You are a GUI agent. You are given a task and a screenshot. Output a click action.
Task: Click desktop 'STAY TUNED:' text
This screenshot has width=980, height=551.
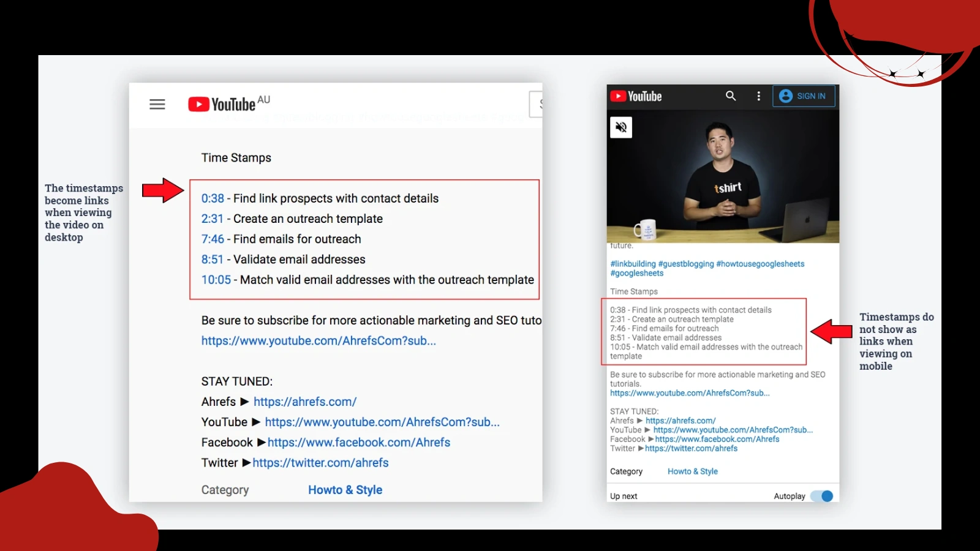(237, 381)
